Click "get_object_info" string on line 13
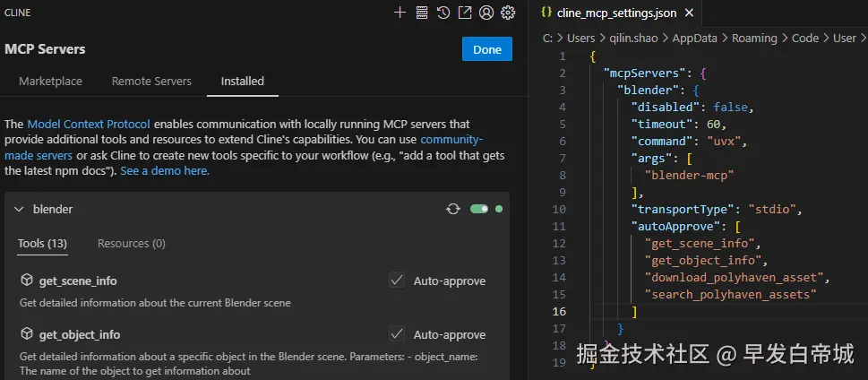This screenshot has height=380, width=868. tap(703, 260)
